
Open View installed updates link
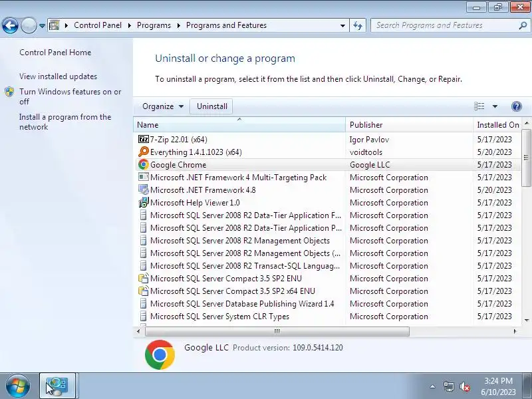click(x=58, y=76)
